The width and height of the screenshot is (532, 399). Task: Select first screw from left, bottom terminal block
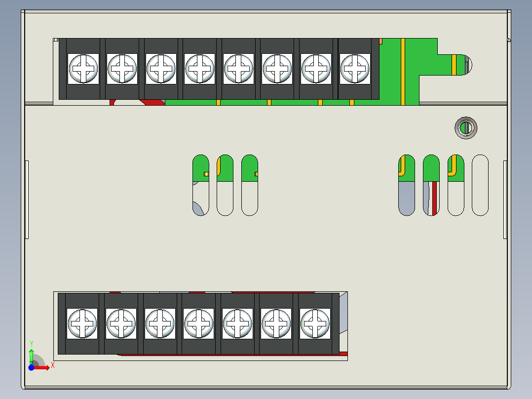click(x=82, y=323)
